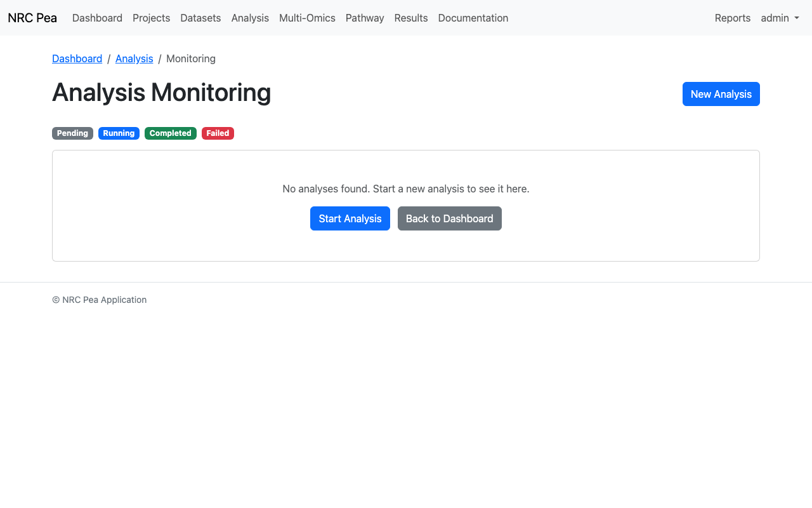Select the Failed status filter
Screen dimensions: 812x508
(x=218, y=133)
